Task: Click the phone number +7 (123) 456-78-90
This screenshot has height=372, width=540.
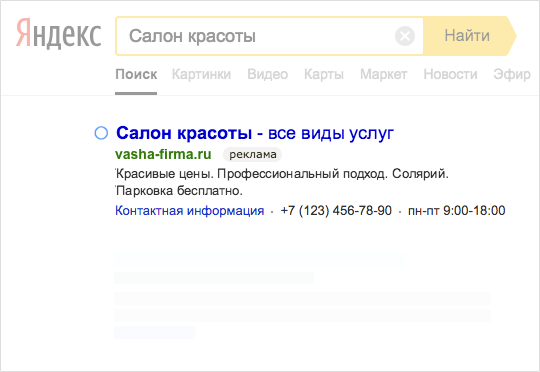Action: [336, 210]
